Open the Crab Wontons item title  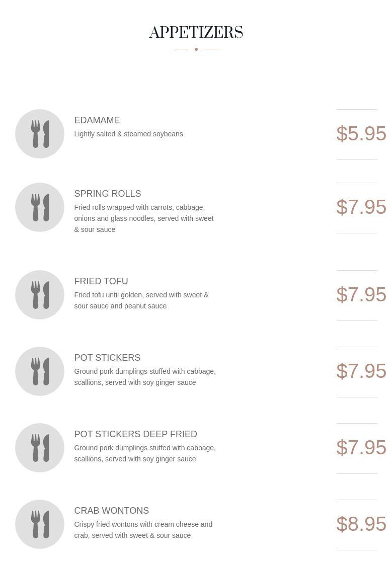(x=112, y=511)
